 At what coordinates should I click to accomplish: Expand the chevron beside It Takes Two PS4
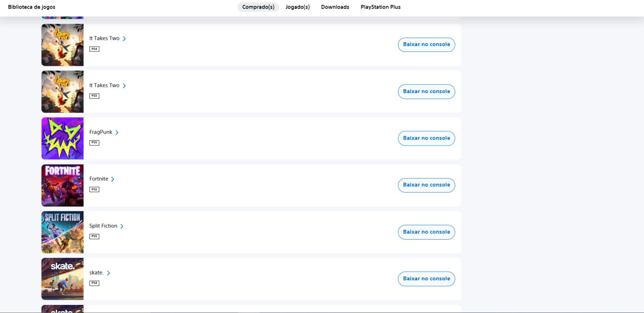pyautogui.click(x=124, y=39)
